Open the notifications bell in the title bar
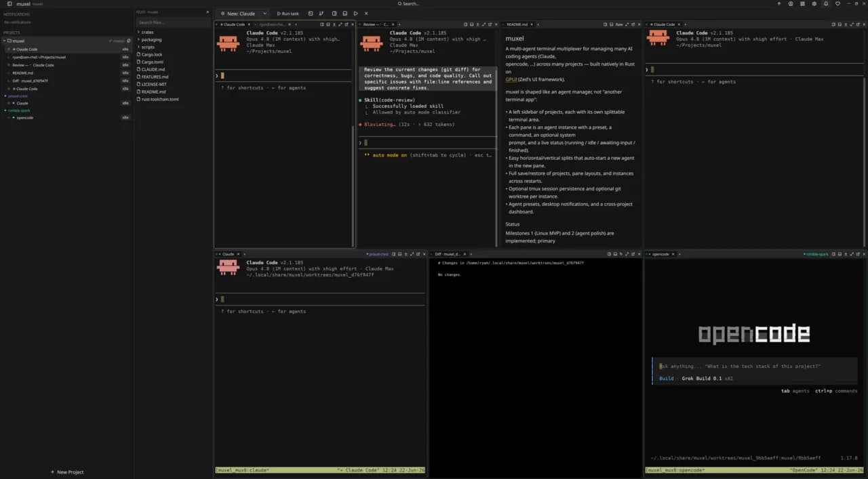The image size is (868, 479). 826,3
